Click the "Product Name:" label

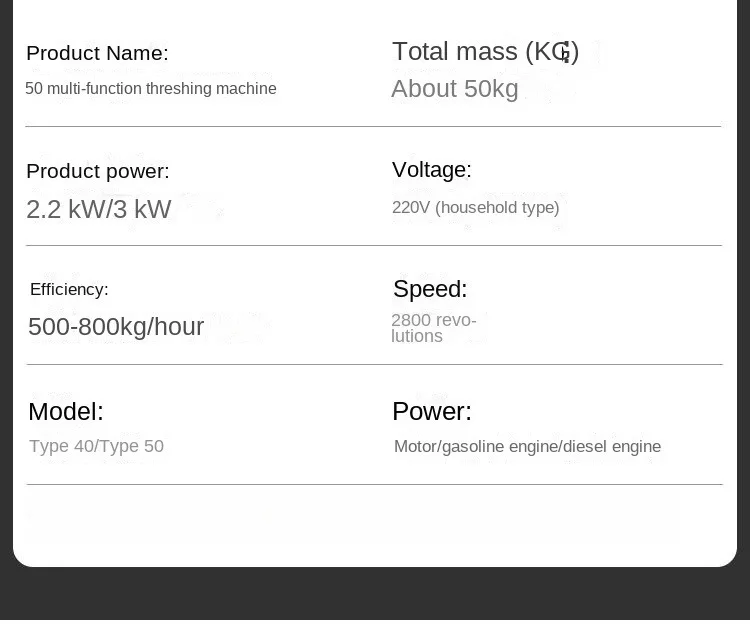97,53
